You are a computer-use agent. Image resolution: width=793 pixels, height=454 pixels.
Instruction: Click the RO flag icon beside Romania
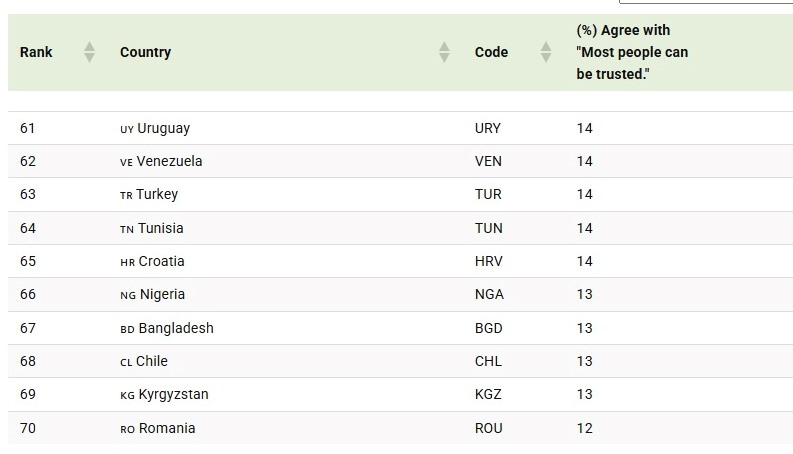[x=127, y=429]
